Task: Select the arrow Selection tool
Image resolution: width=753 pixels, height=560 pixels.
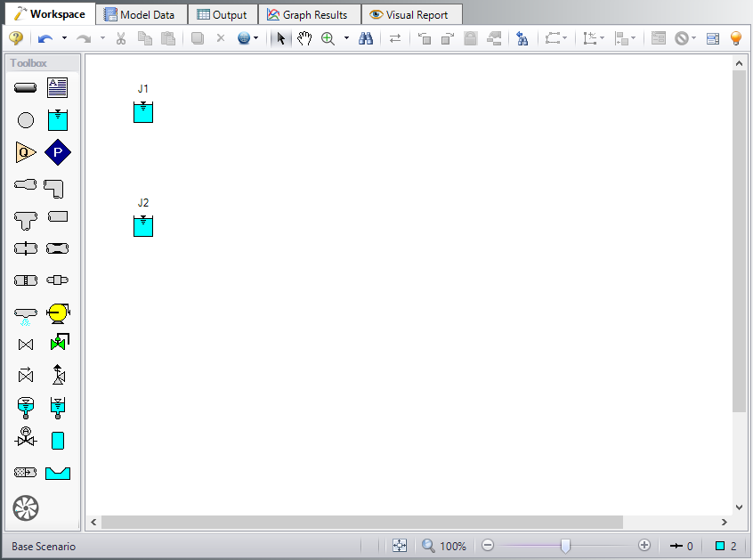Action: 281,38
